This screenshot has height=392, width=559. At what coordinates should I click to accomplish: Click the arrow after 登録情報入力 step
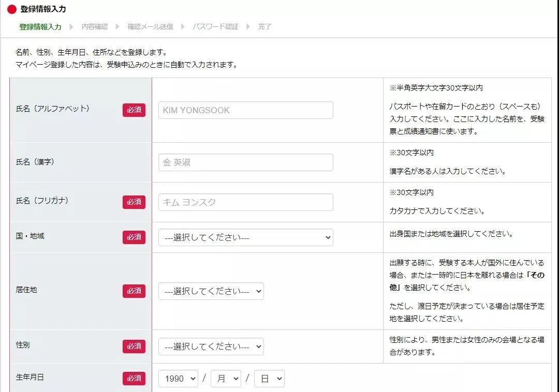pyautogui.click(x=71, y=27)
